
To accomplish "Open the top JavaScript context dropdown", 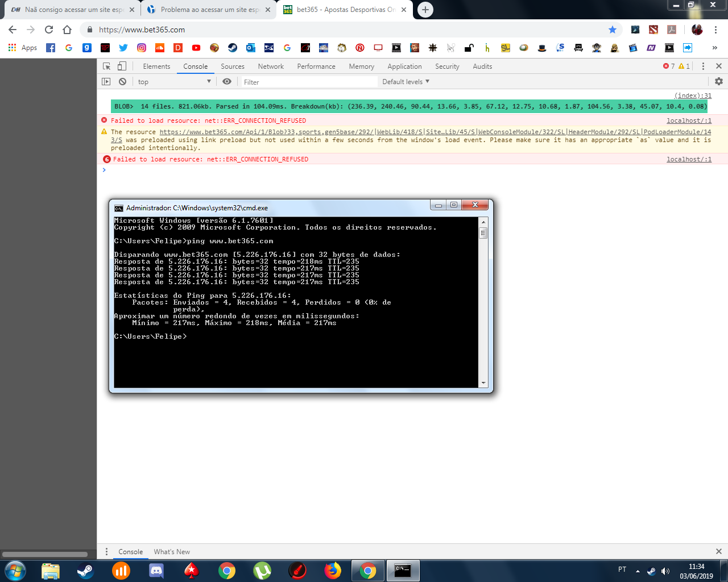I will pyautogui.click(x=174, y=82).
